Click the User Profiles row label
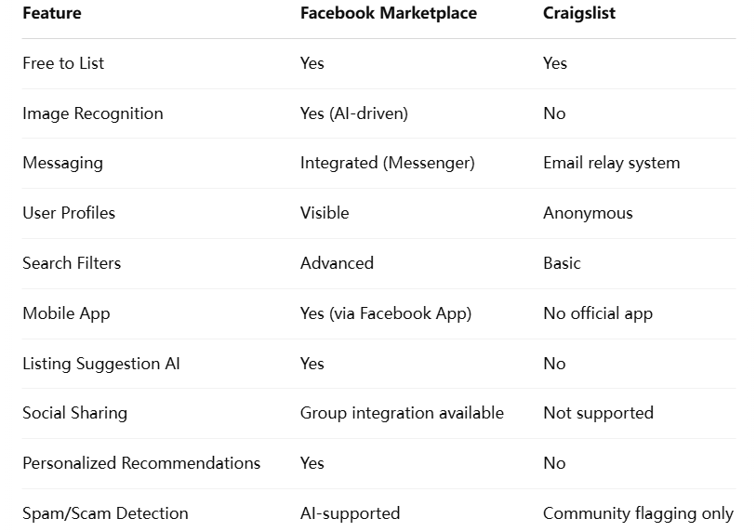 pyautogui.click(x=69, y=213)
